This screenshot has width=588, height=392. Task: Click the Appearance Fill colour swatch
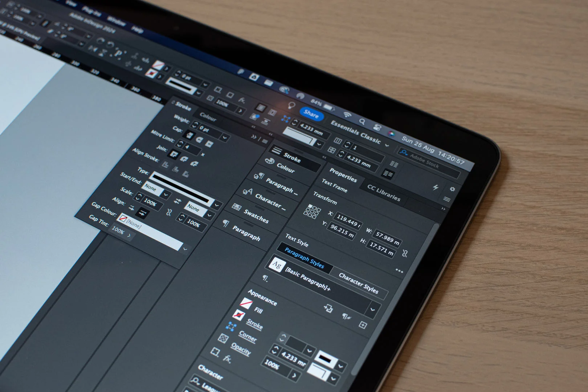246,303
